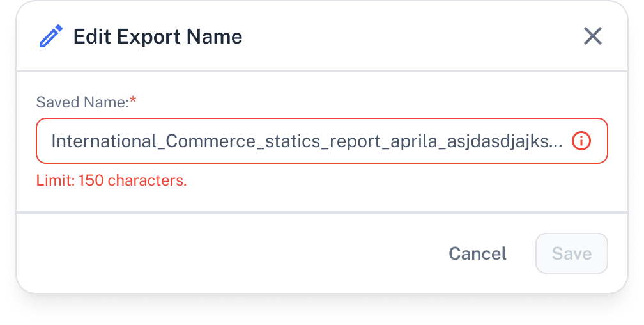Select the pencil icon beside the dialog title
Screen dimensions: 644x325
51,36
